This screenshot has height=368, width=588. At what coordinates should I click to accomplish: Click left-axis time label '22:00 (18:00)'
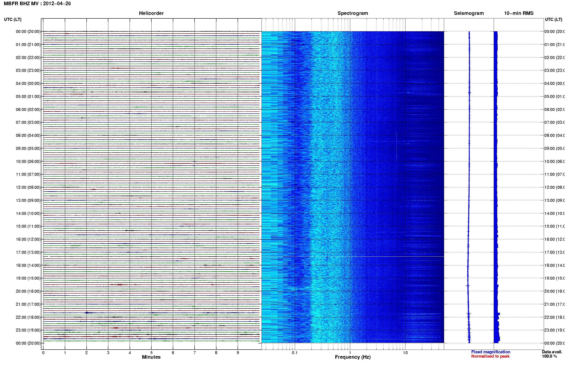(28, 317)
